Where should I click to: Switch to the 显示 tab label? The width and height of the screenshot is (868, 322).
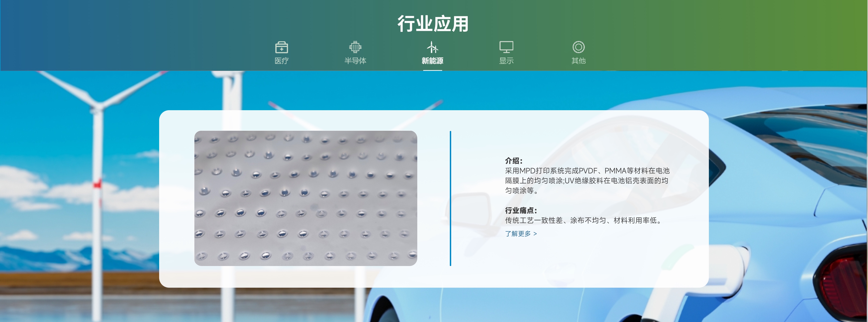[506, 61]
